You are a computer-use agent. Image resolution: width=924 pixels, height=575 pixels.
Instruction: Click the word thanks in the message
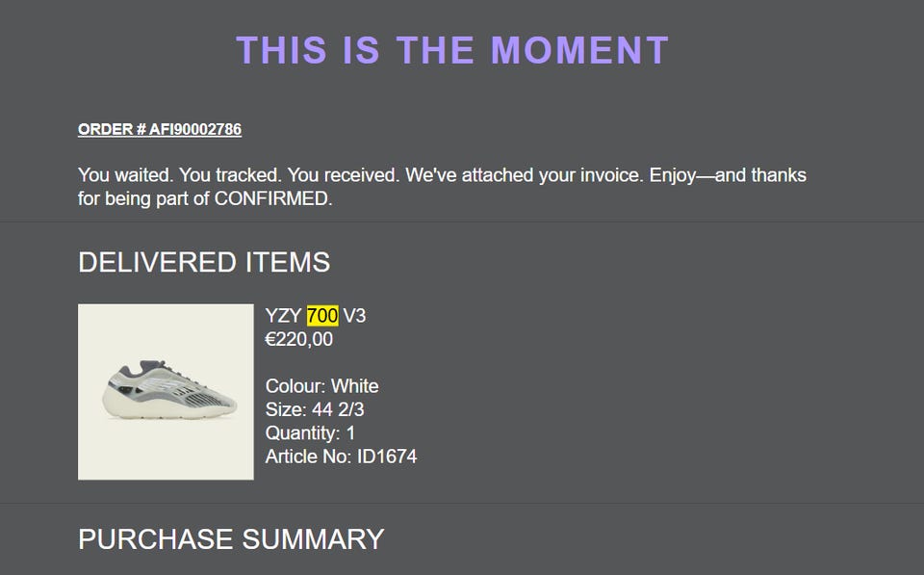coord(779,176)
